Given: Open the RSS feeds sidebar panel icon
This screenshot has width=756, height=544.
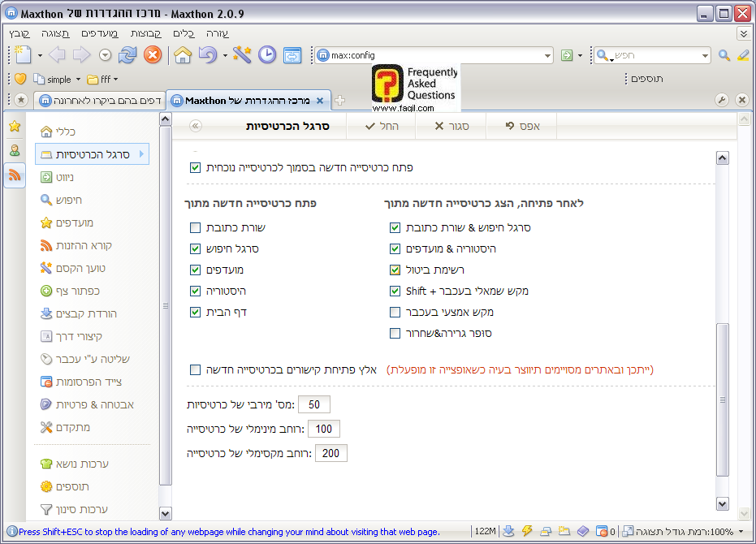Looking at the screenshot, I should 15,175.
